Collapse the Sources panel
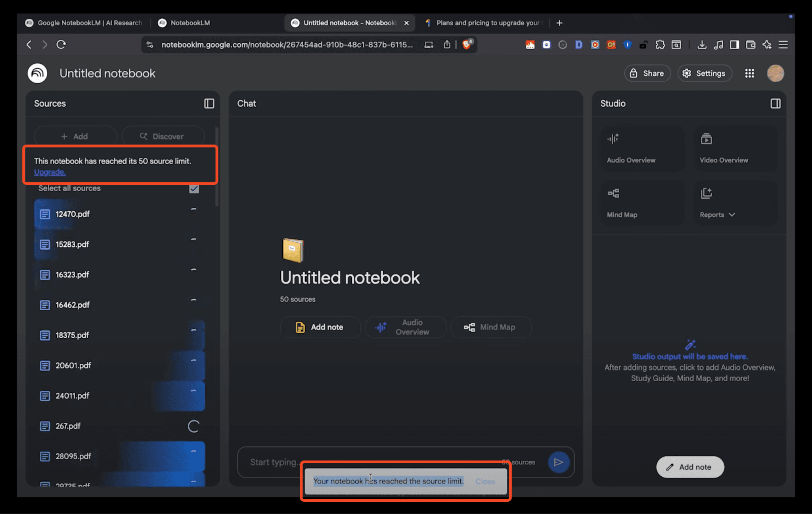The width and height of the screenshot is (812, 514). pos(210,104)
